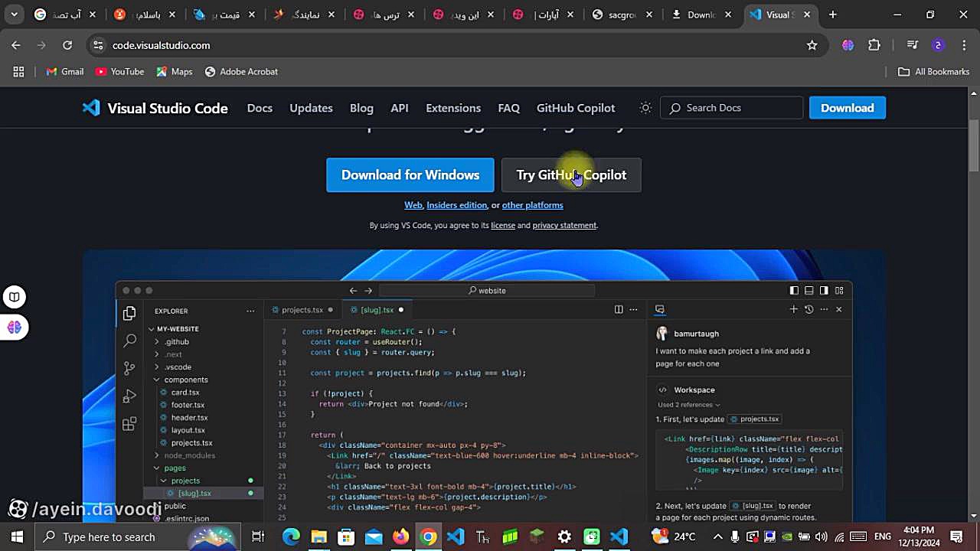The width and height of the screenshot is (980, 551).
Task: Open Microsoft Store from taskbar
Action: point(346,536)
